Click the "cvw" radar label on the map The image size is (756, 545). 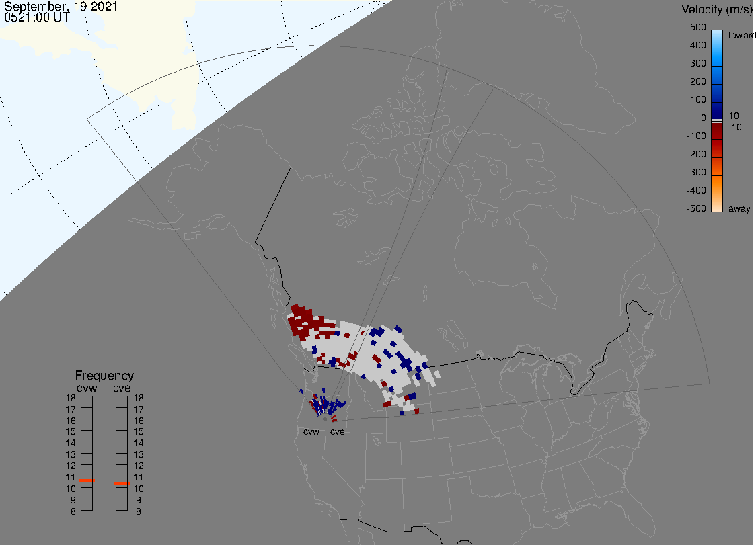coord(311,432)
